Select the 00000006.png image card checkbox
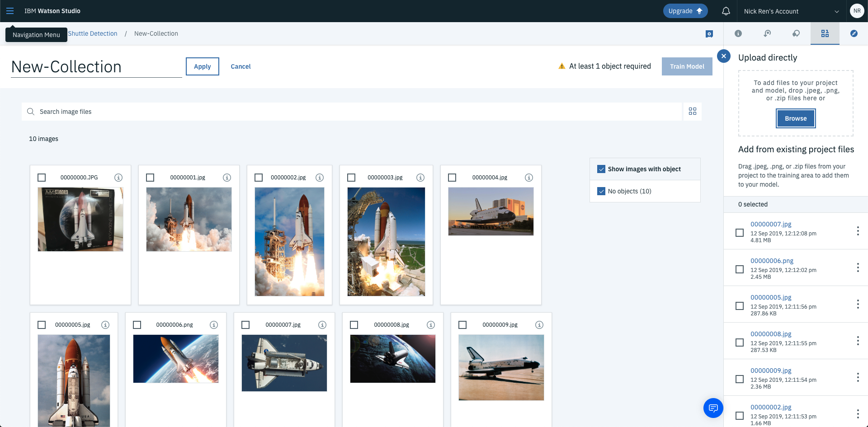 (x=137, y=325)
